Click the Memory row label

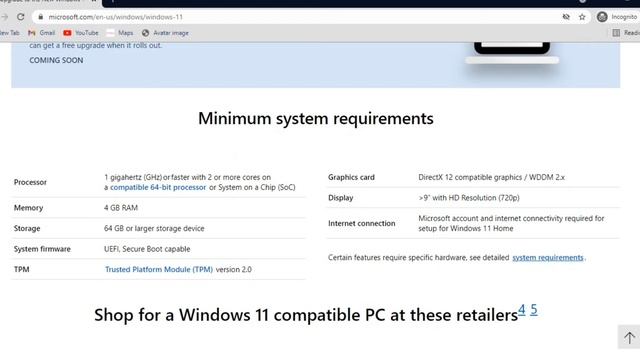click(x=28, y=208)
